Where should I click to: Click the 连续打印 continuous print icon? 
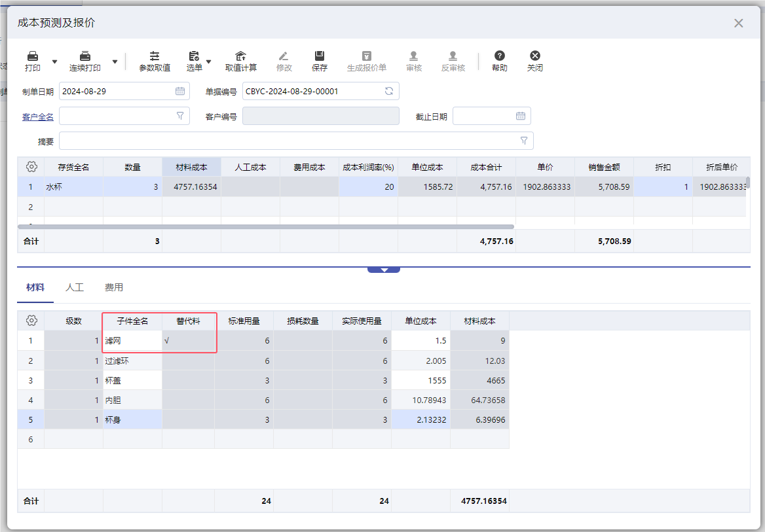(85, 56)
